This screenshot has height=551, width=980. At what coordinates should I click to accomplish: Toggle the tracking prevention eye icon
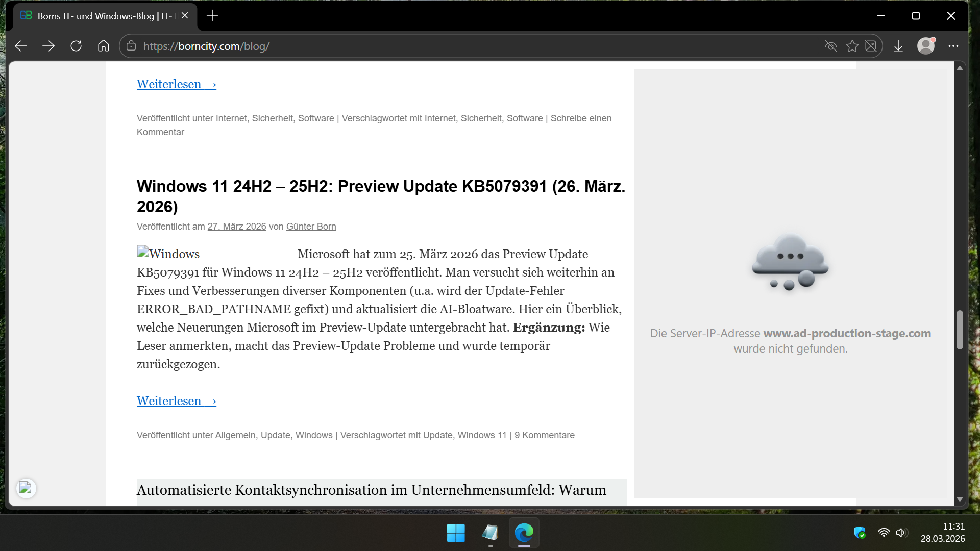[830, 46]
